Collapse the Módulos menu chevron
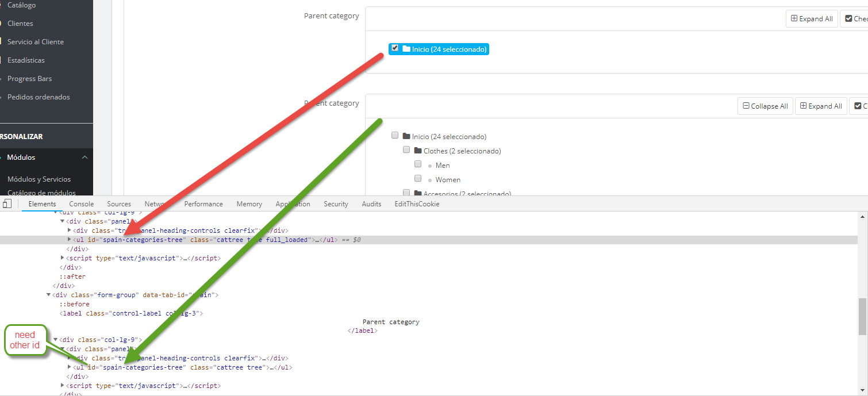The height and width of the screenshot is (396, 868). point(85,157)
